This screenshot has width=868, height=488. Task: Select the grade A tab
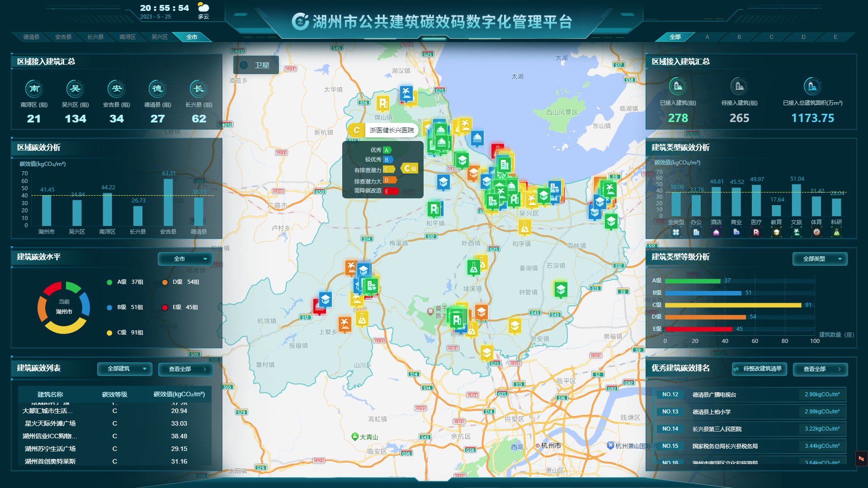[707, 37]
